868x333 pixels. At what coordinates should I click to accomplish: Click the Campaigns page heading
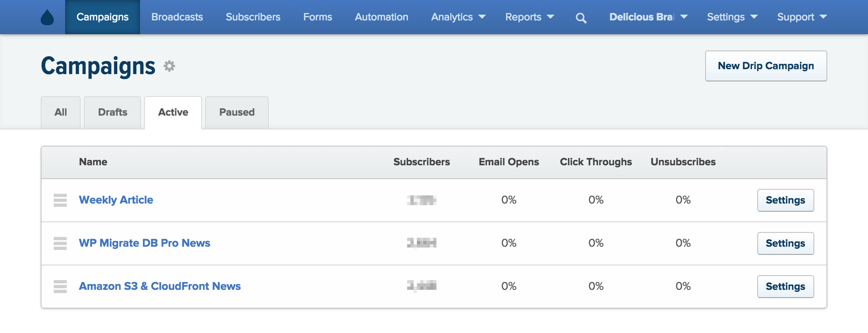point(98,66)
